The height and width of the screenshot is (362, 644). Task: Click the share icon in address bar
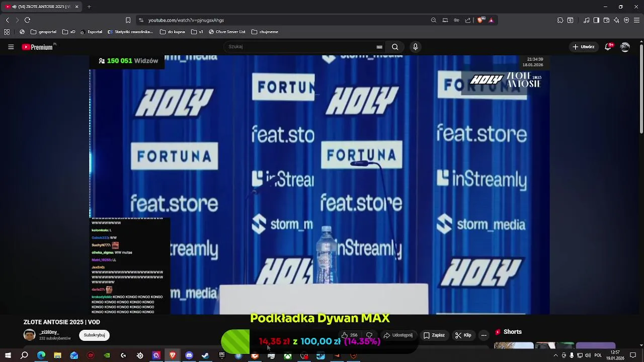[468, 20]
